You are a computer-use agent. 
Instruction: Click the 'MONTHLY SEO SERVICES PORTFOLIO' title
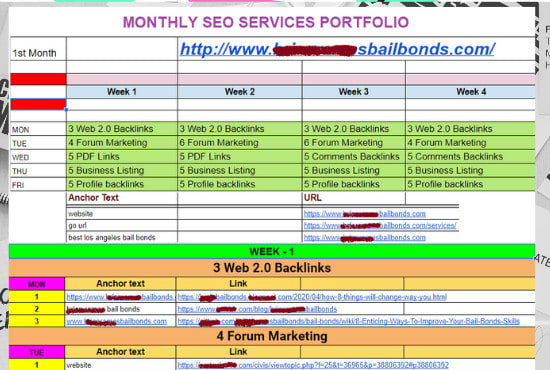266,22
